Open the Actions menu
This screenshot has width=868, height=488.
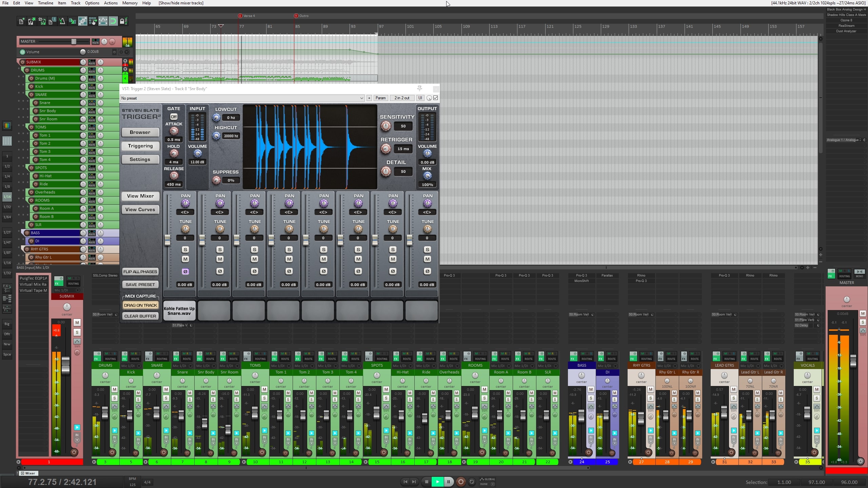tap(111, 3)
